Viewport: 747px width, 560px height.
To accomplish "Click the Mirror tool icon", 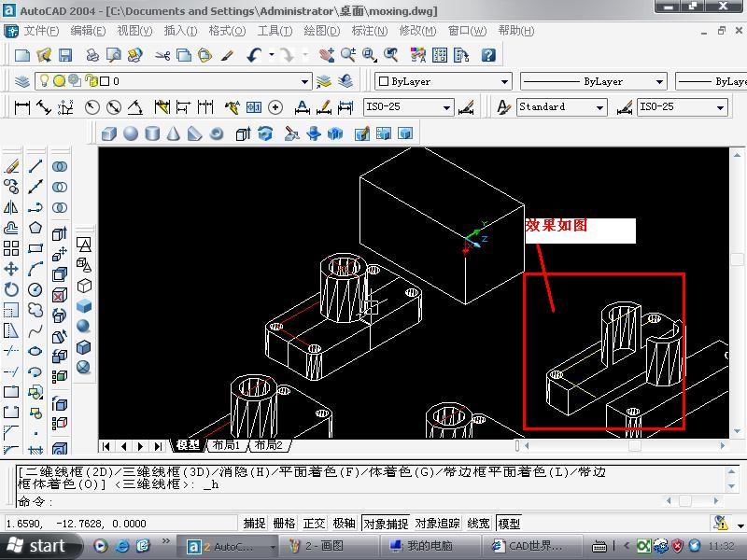I will [11, 207].
